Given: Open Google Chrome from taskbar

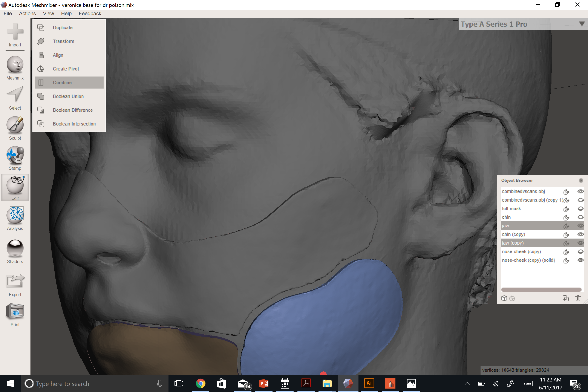Looking at the screenshot, I should coord(201,383).
